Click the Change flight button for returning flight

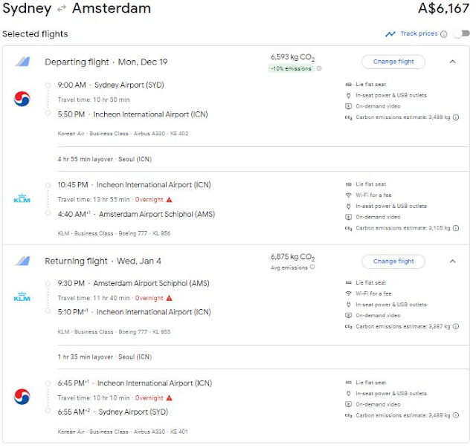coord(393,262)
